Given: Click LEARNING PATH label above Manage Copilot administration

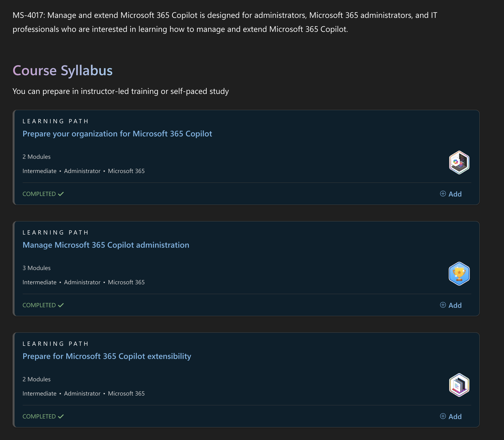Looking at the screenshot, I should pyautogui.click(x=55, y=233).
